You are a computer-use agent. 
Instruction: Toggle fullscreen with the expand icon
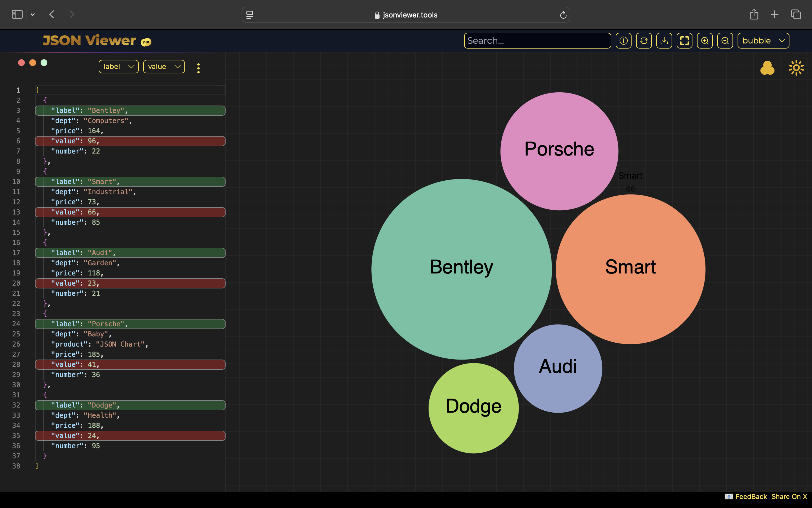684,41
